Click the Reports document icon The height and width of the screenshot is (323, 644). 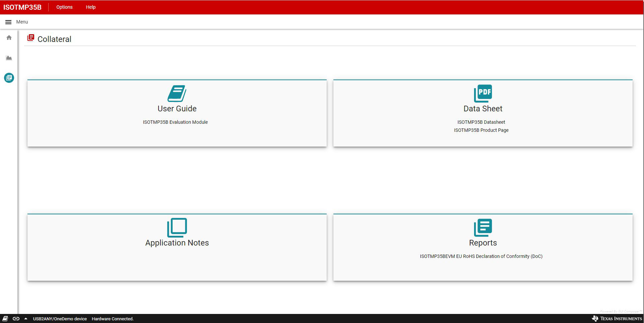pyautogui.click(x=483, y=228)
